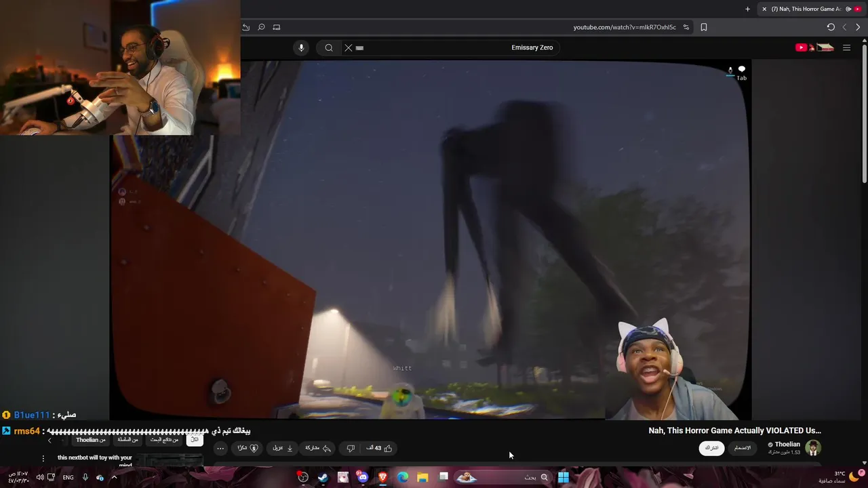Open network status icon in system tray

51,477
